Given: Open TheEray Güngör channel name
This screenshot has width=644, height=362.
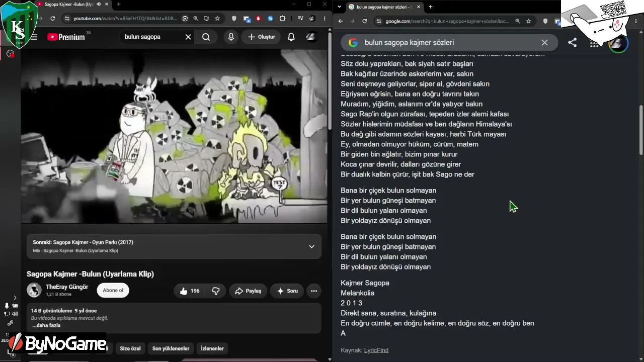Looking at the screenshot, I should [x=67, y=287].
